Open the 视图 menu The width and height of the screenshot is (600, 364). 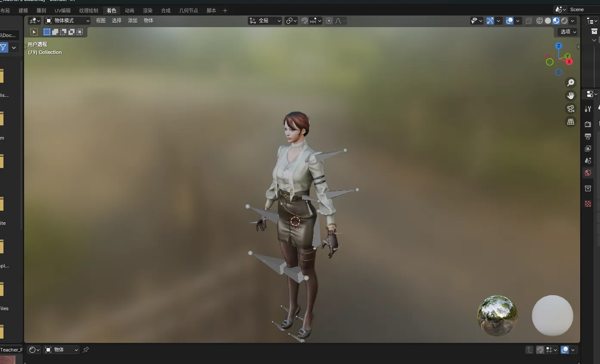(101, 21)
